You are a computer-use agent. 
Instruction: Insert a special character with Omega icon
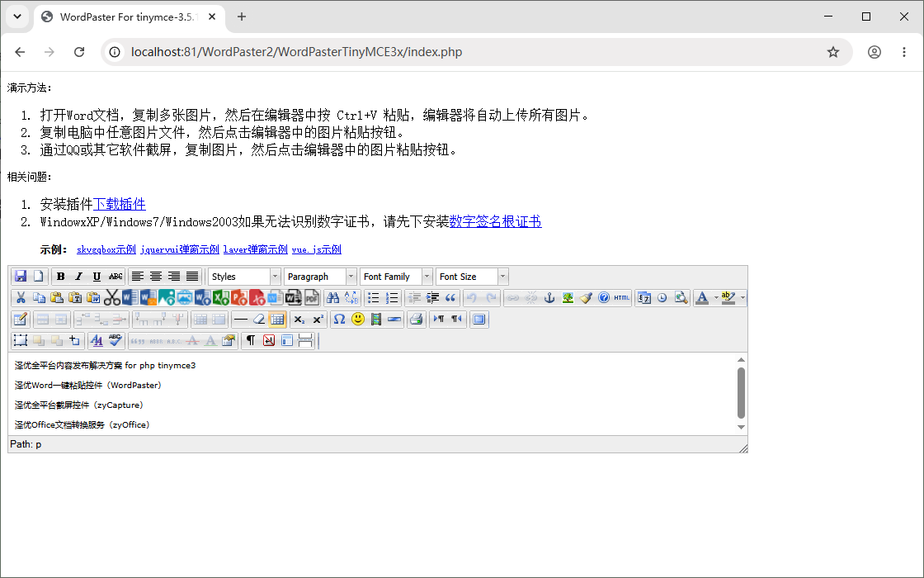(x=339, y=319)
